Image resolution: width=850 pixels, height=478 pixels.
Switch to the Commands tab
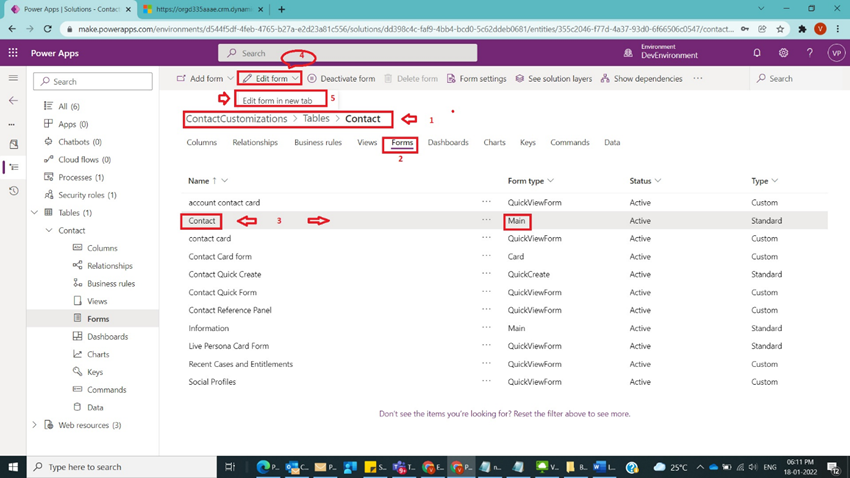(x=570, y=143)
